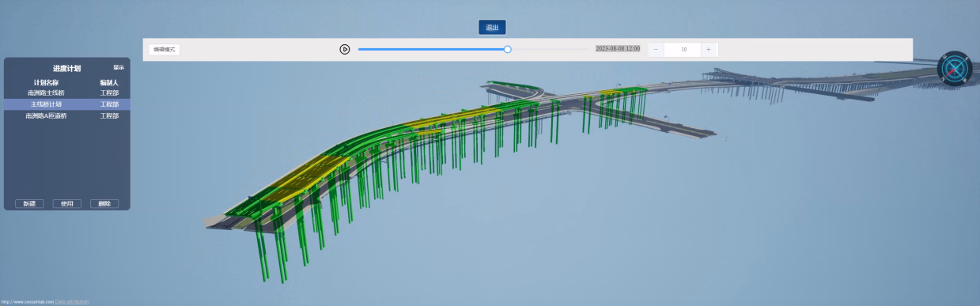The width and height of the screenshot is (980, 306).
Task: Click the speed value field showing 10
Action: tap(683, 49)
